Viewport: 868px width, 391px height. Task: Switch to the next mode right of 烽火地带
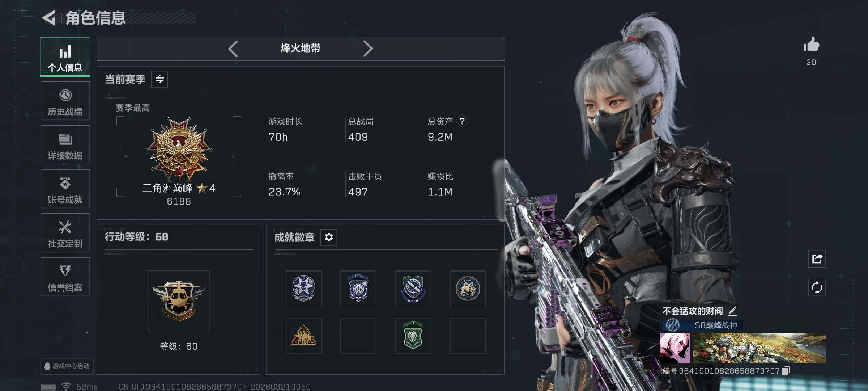pos(368,49)
